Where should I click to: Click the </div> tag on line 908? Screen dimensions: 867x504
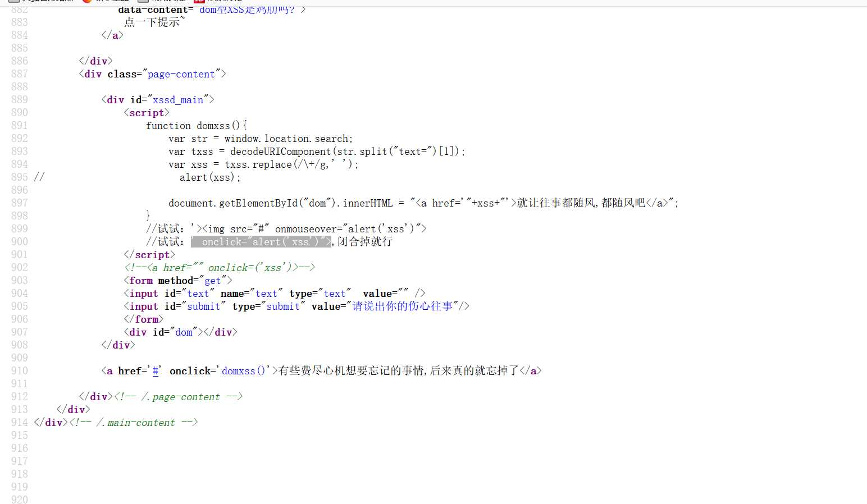[118, 345]
